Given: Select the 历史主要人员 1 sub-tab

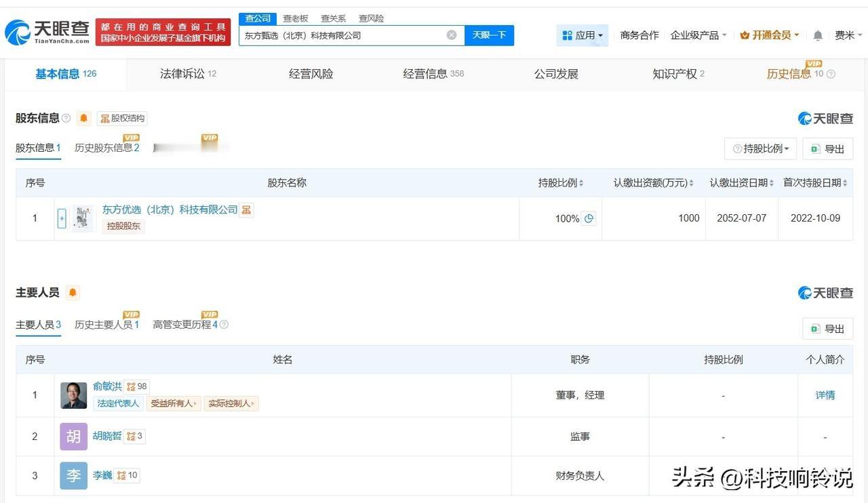Looking at the screenshot, I should [x=107, y=325].
